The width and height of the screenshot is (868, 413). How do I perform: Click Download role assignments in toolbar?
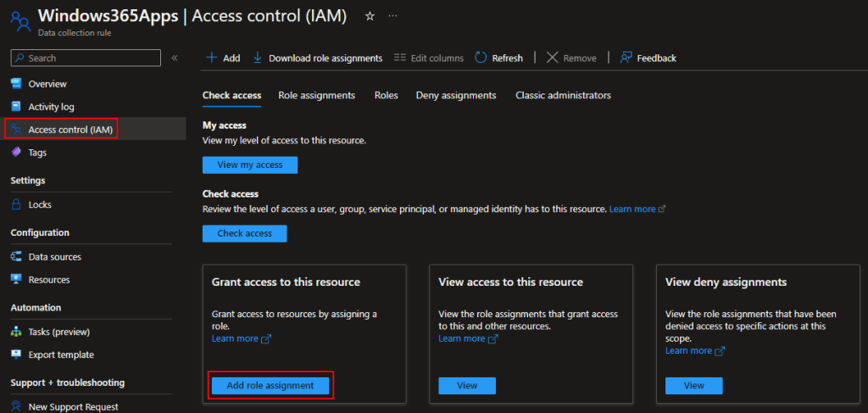click(x=318, y=58)
